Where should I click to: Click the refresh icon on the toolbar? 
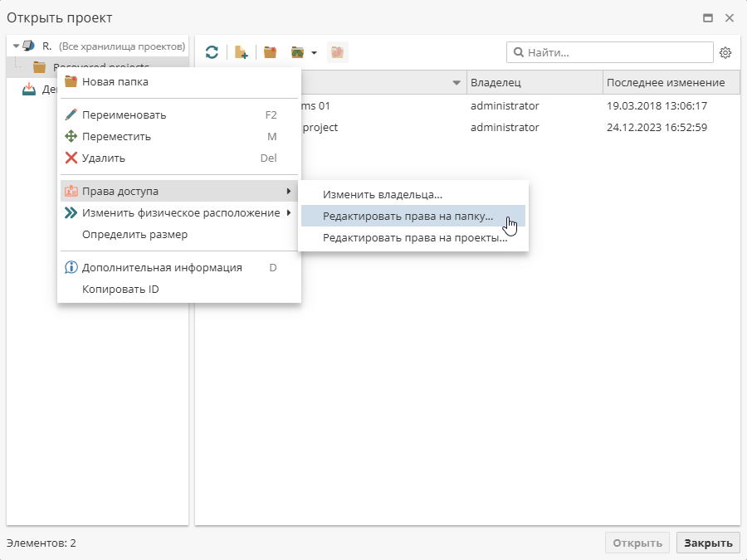click(x=212, y=51)
